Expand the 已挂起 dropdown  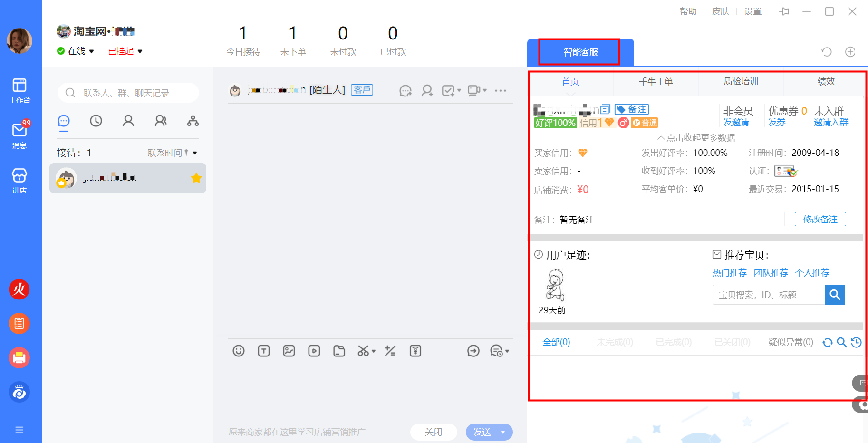125,51
